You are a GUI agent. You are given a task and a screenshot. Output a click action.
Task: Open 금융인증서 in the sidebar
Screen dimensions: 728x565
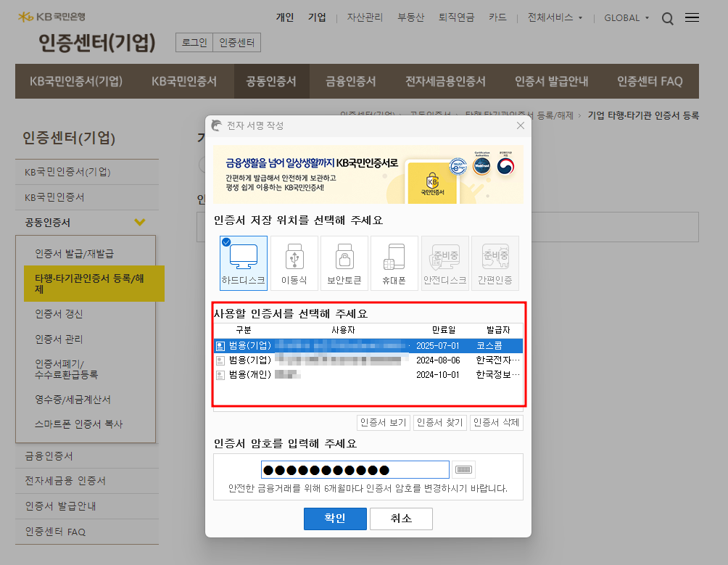click(x=87, y=456)
